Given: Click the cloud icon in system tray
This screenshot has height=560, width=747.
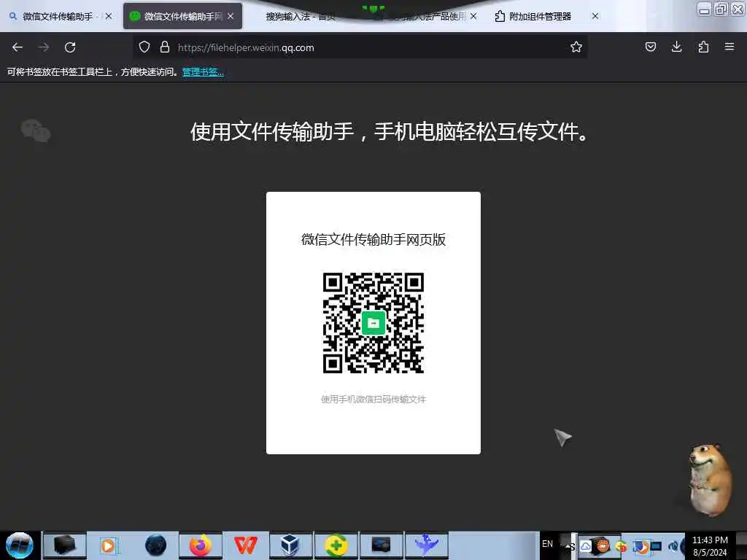Looking at the screenshot, I should click(x=586, y=546).
